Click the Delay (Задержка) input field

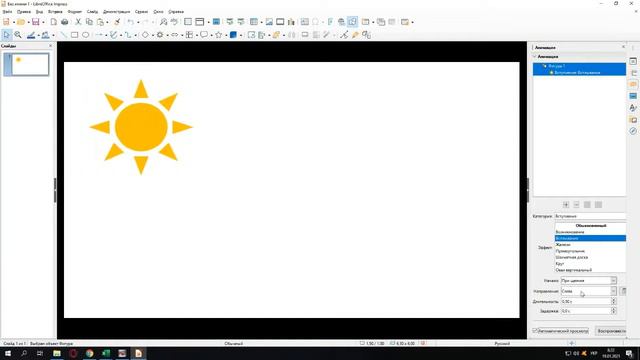pos(585,311)
